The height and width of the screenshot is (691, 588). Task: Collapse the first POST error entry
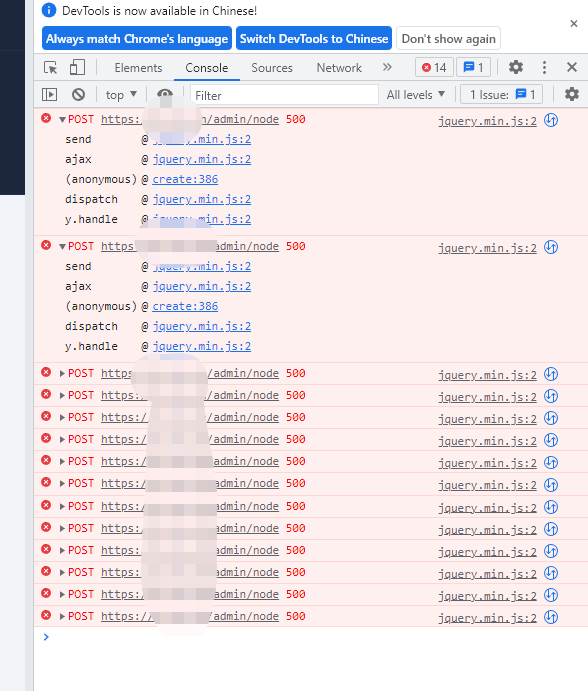pos(63,120)
